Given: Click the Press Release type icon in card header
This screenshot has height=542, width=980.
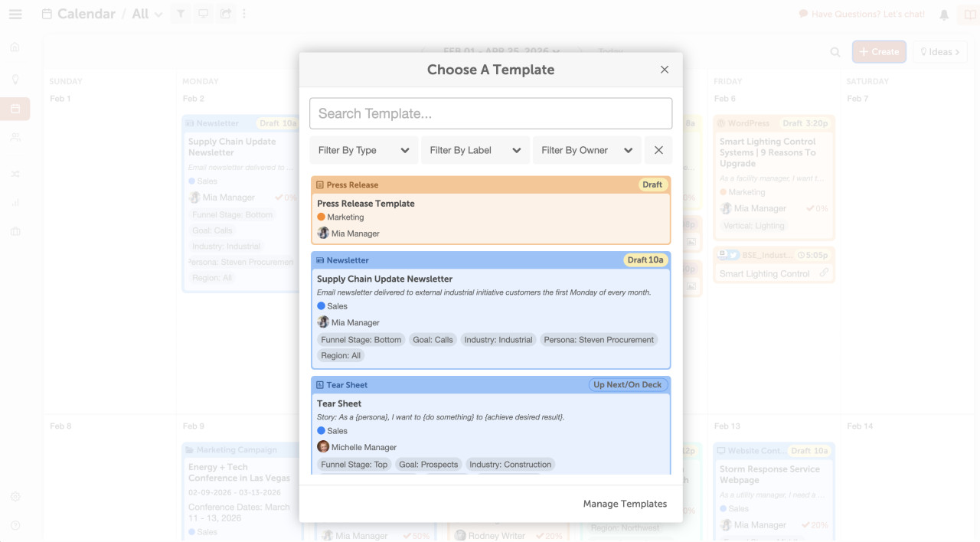Looking at the screenshot, I should [320, 185].
